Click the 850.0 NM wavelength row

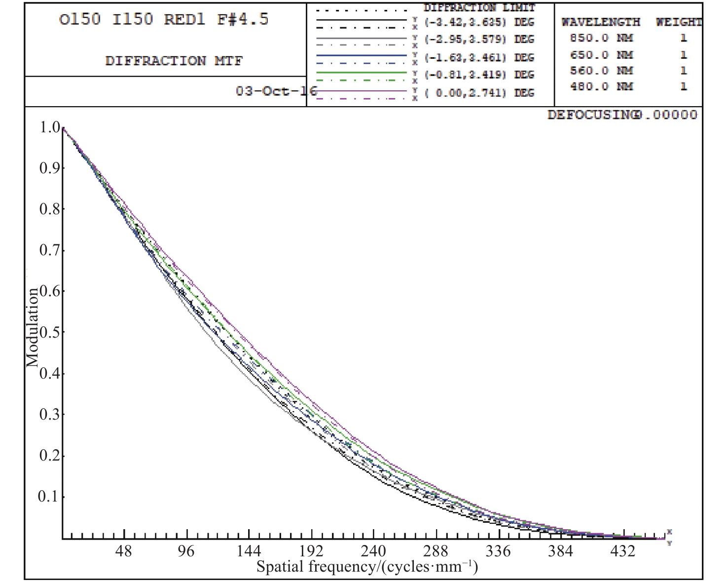(601, 38)
